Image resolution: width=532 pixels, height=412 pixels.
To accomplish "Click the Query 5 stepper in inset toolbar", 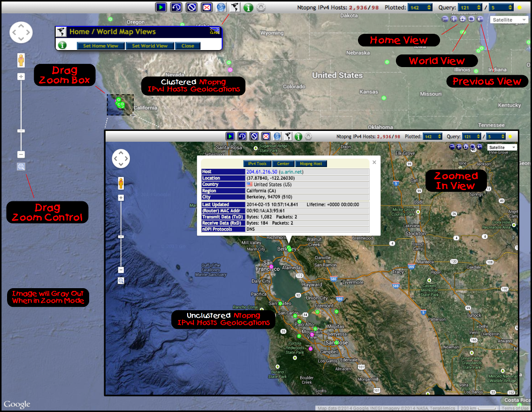I will (496, 137).
